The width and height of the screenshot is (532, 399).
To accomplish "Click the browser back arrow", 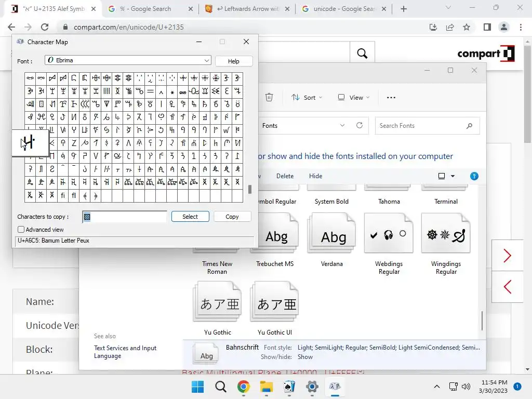I will click(x=11, y=27).
